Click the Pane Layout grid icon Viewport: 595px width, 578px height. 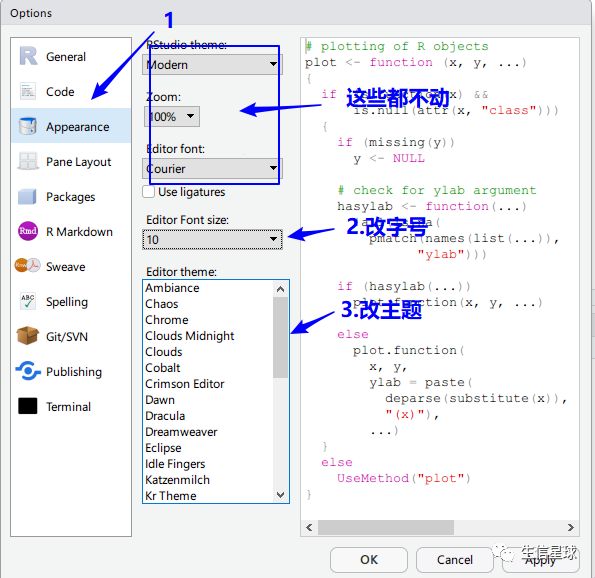pos(28,161)
